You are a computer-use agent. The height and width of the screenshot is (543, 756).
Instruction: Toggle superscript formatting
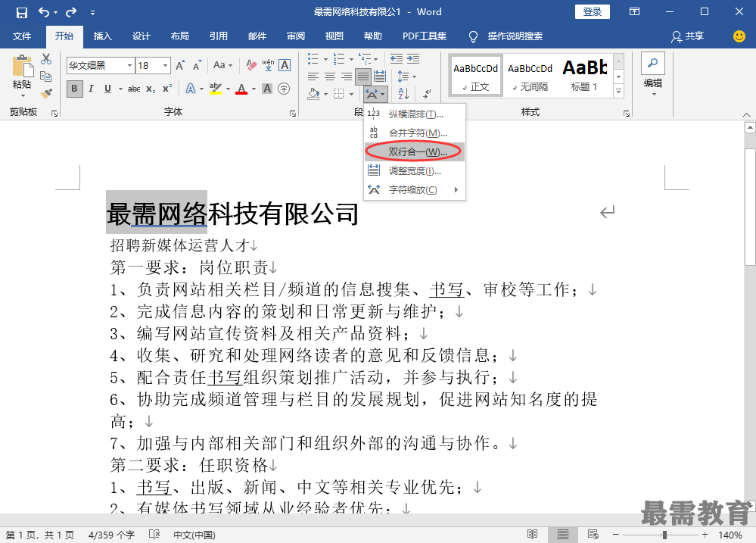click(x=166, y=89)
